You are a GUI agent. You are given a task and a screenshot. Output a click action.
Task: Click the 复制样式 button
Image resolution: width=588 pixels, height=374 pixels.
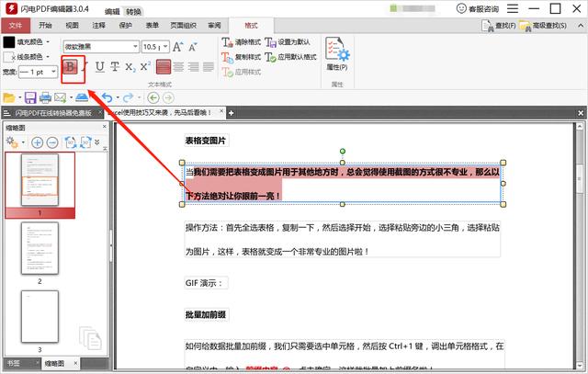241,57
